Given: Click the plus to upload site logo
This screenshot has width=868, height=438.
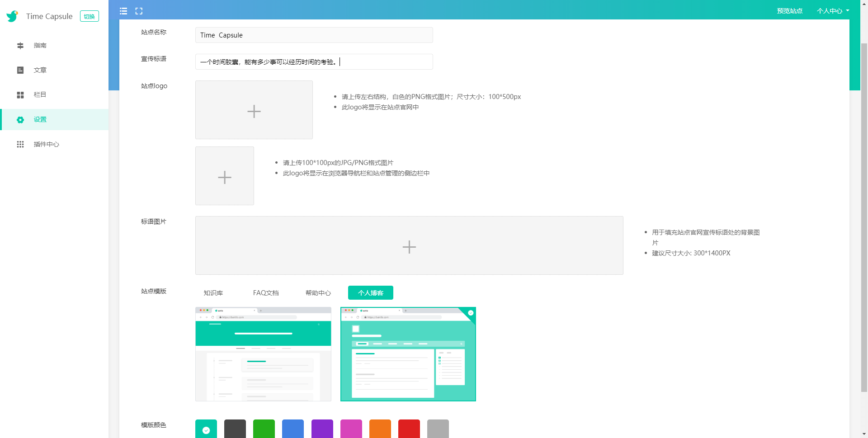Looking at the screenshot, I should coord(254,110).
